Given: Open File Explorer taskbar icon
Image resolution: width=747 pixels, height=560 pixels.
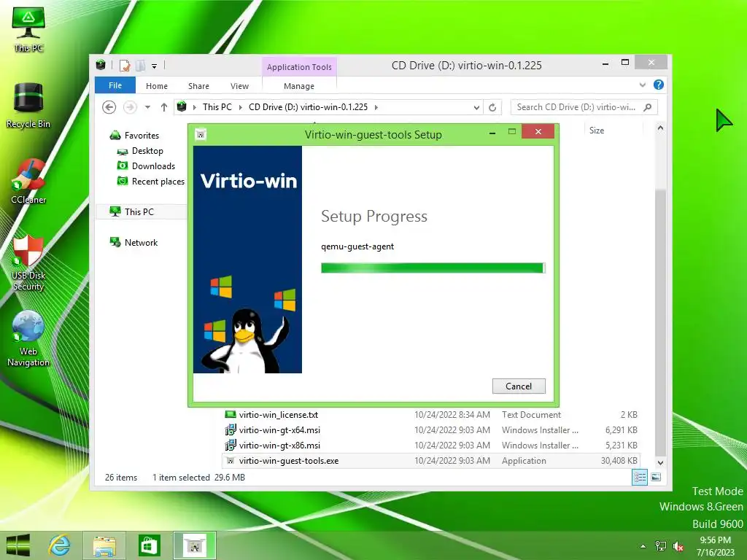Looking at the screenshot, I should 104,545.
